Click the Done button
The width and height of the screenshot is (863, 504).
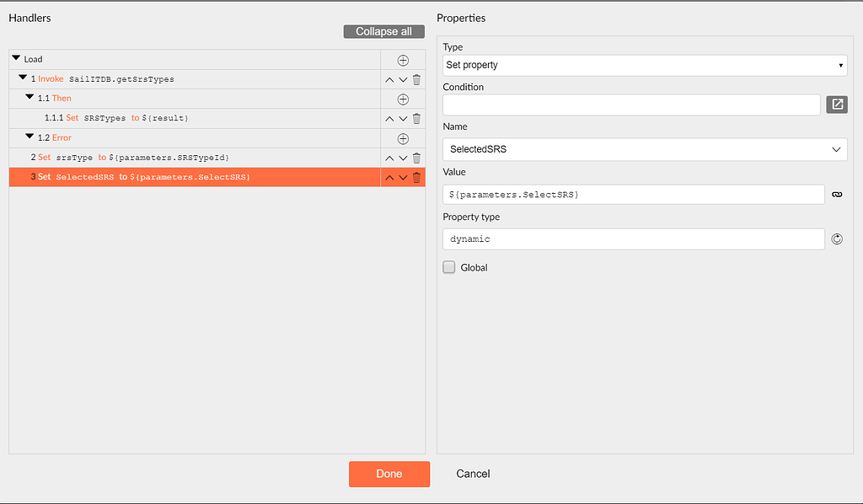click(389, 474)
